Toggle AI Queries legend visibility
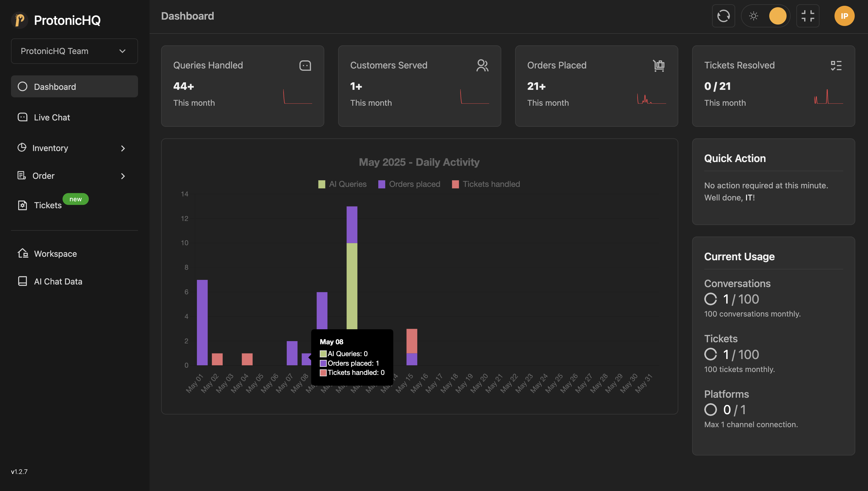The width and height of the screenshot is (868, 491). [x=342, y=184]
